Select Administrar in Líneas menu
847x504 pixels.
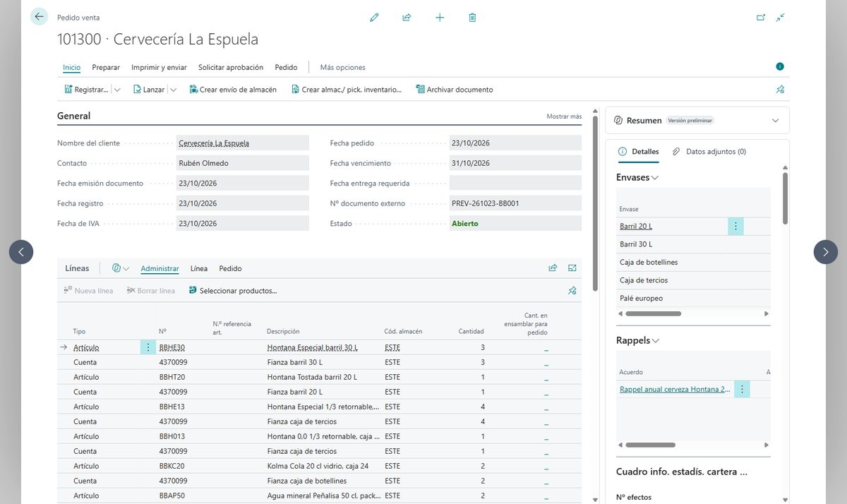point(160,268)
